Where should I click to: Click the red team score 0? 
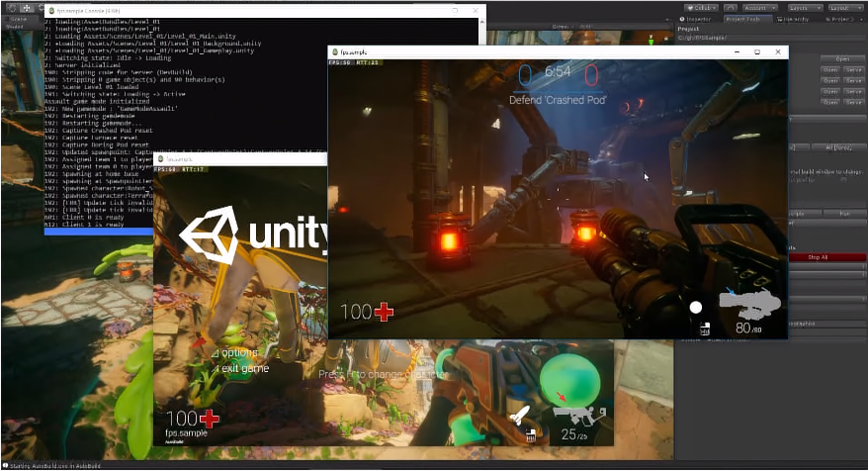click(x=591, y=75)
